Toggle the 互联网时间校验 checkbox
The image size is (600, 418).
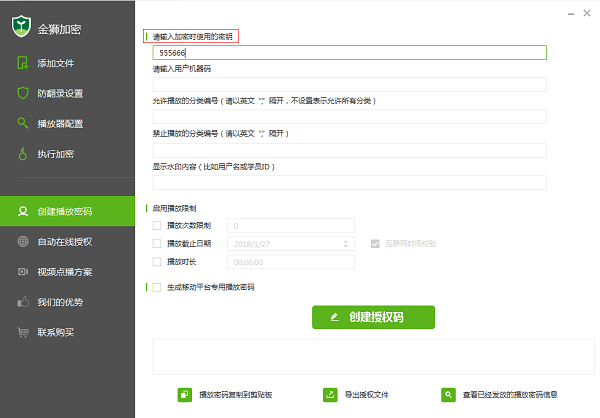coord(375,243)
